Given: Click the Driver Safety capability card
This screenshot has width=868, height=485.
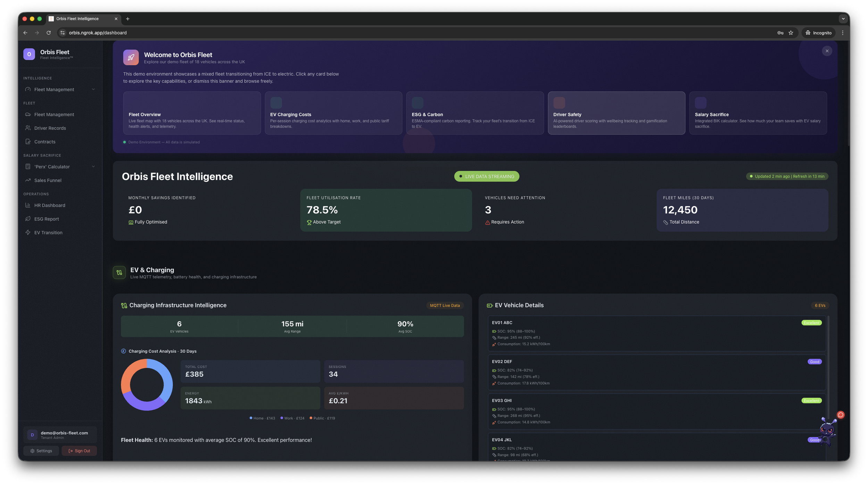Looking at the screenshot, I should tap(616, 113).
